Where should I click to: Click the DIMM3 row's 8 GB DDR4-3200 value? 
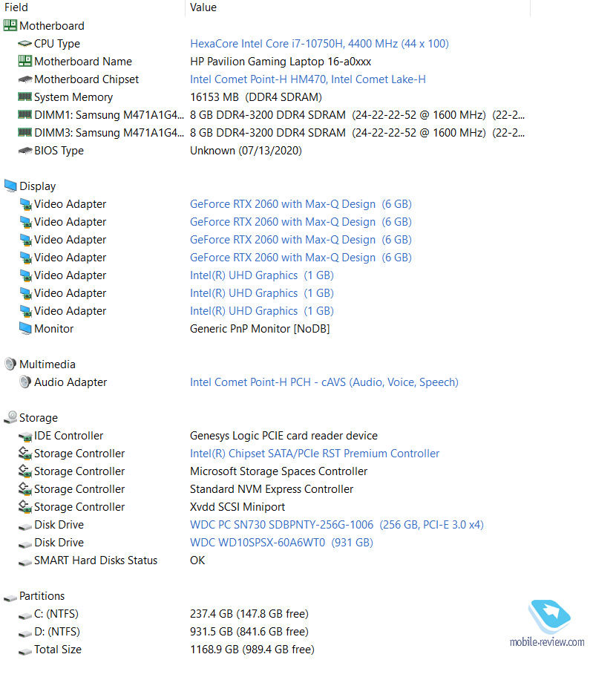click(357, 133)
